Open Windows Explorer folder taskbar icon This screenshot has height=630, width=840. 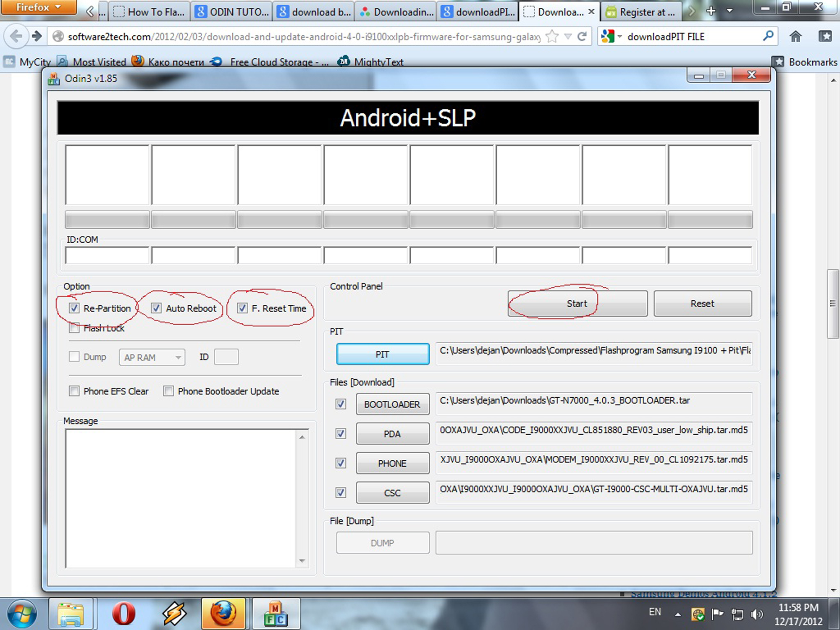coord(71,614)
